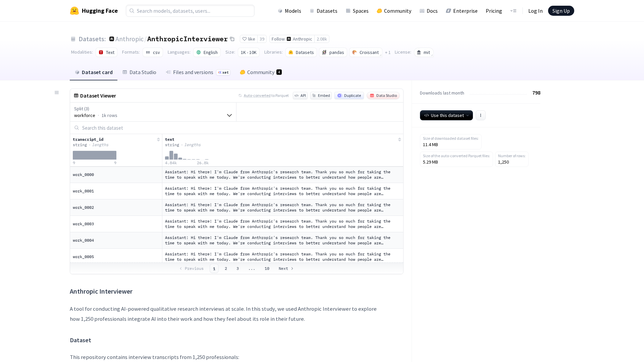The height and width of the screenshot is (362, 644).
Task: Open the Community tab
Action: (x=261, y=72)
